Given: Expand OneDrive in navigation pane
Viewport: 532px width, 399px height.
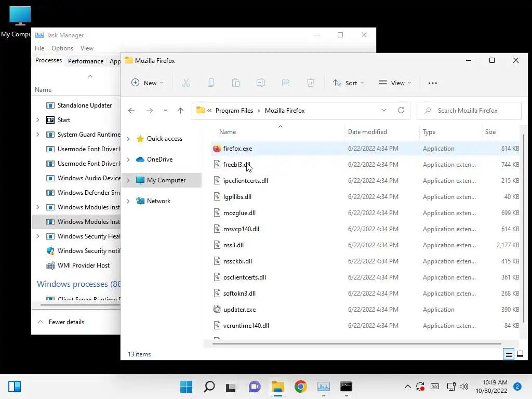Looking at the screenshot, I should tap(128, 159).
